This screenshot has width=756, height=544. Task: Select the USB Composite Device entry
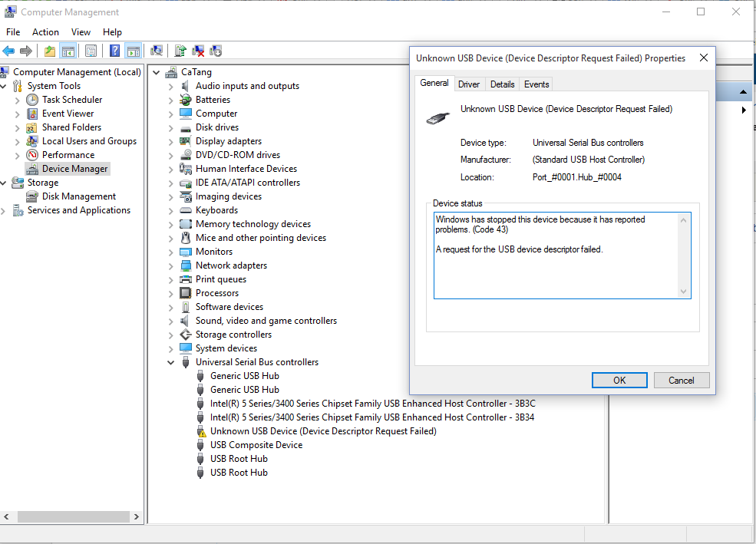256,445
